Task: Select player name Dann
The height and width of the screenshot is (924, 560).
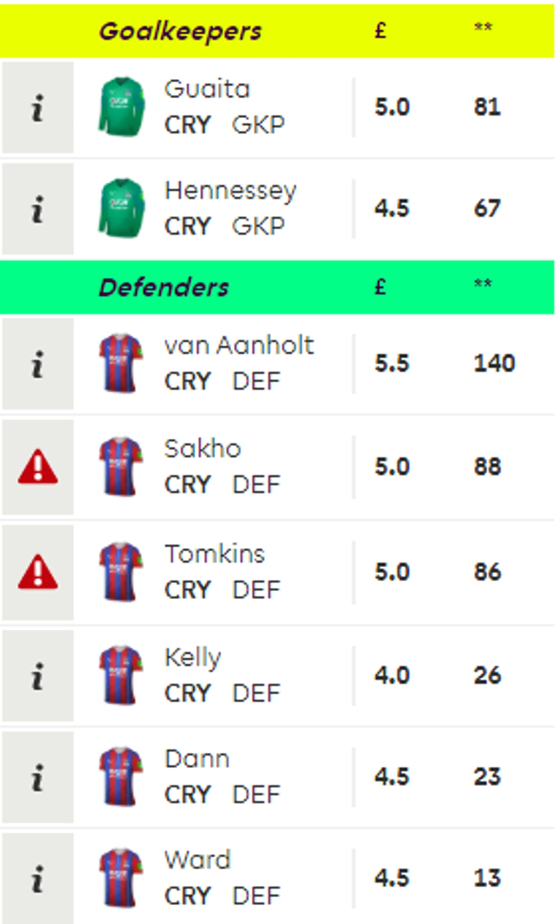Action: (x=197, y=759)
